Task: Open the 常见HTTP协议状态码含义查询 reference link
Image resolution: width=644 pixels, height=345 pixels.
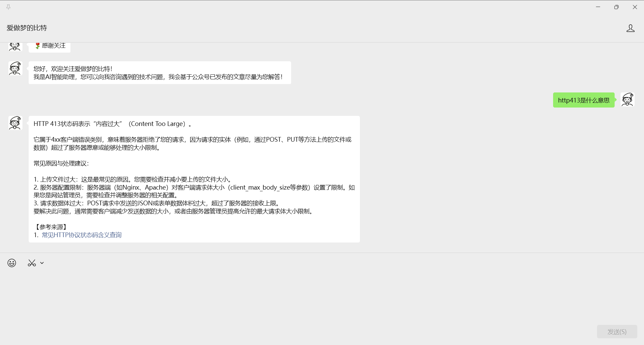Action: 82,235
